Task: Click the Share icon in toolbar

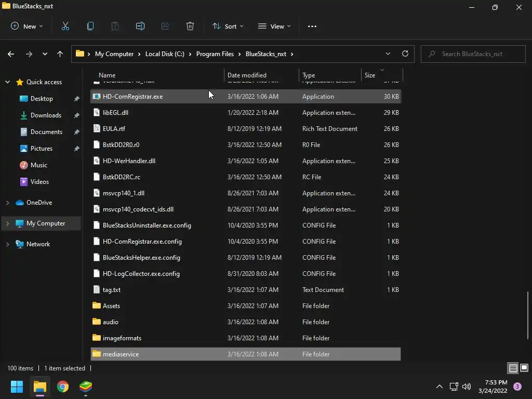Action: click(x=165, y=26)
